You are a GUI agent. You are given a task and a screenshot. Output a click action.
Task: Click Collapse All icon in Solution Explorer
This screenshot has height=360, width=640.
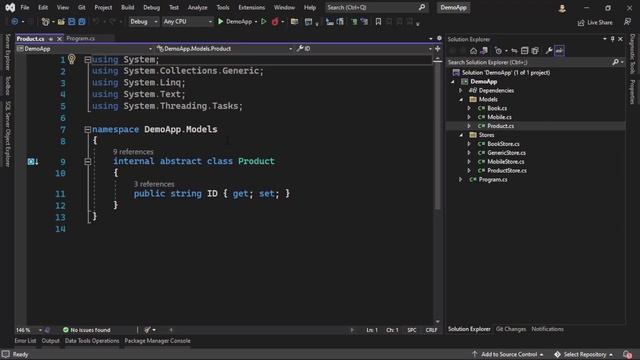coord(524,51)
